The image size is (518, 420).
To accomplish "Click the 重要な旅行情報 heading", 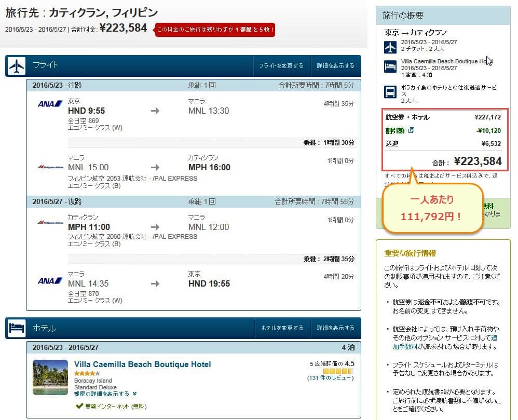I will tap(410, 253).
